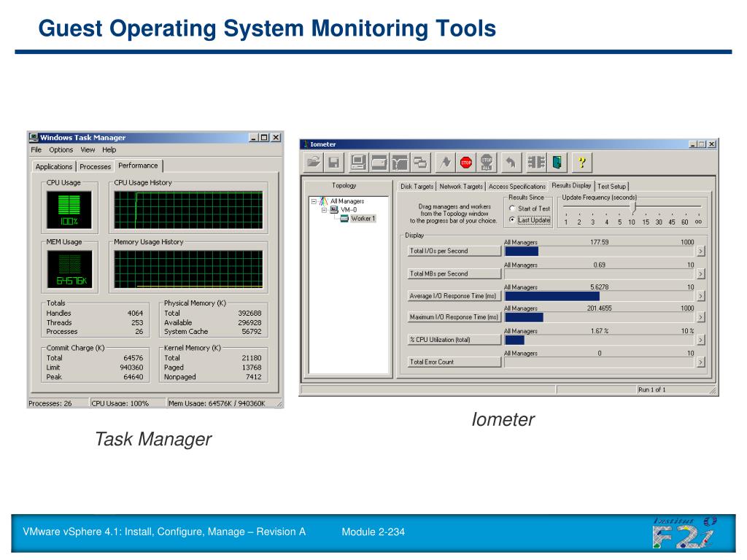The width and height of the screenshot is (747, 560).
Task: Click 'Run 1 of 1' in Iometer status bar
Action: click(x=651, y=389)
